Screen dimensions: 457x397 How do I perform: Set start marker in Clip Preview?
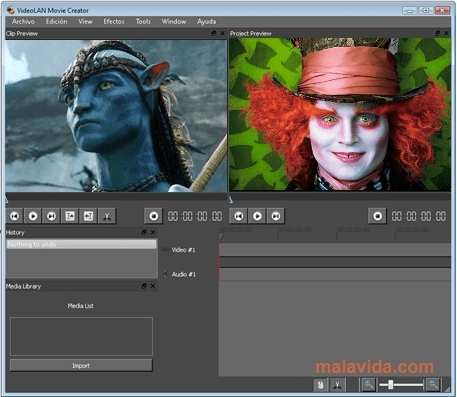(x=70, y=216)
